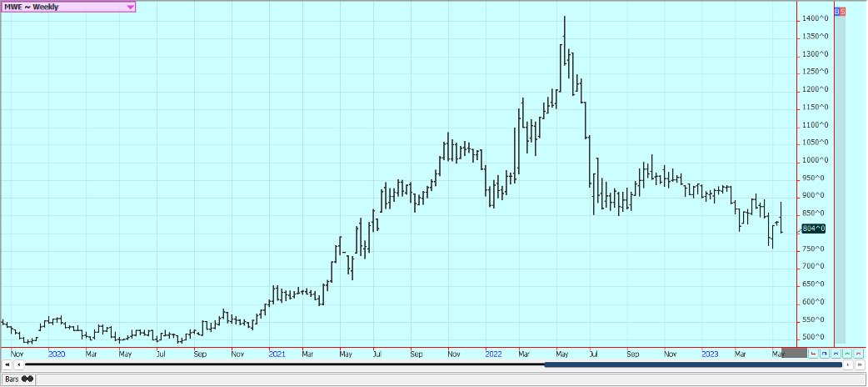Click the blue loop-arrow icon below the chart
The width and height of the screenshot is (868, 387).
click(825, 354)
